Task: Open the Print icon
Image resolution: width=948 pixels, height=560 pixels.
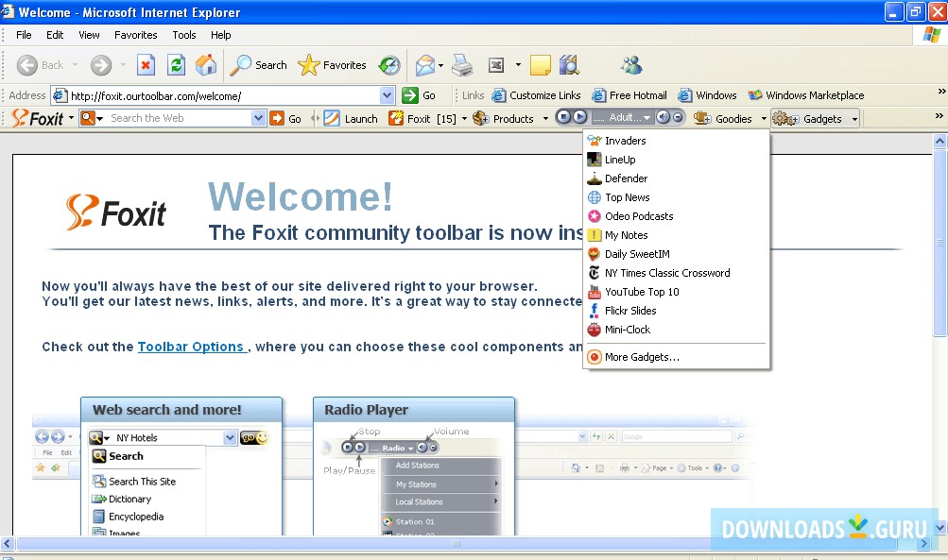Action: pos(462,65)
